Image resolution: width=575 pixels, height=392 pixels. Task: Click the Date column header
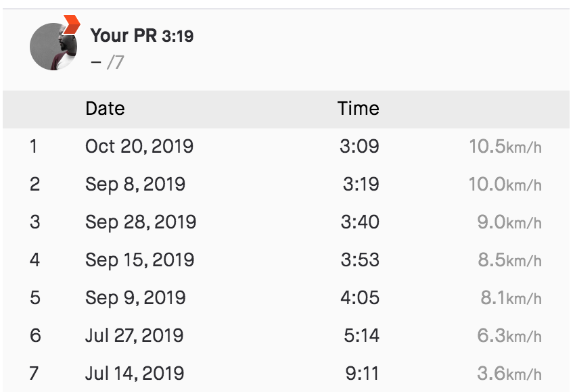click(105, 108)
